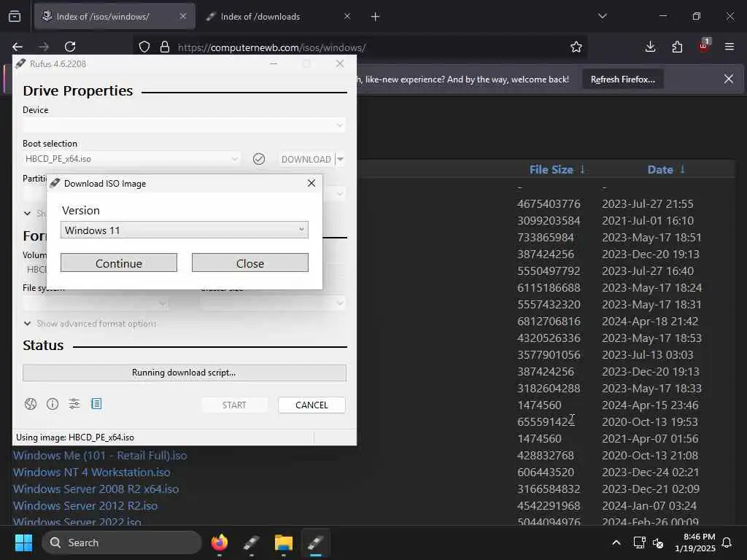Open new Firefox tab with plus
747x560 pixels.
(376, 17)
